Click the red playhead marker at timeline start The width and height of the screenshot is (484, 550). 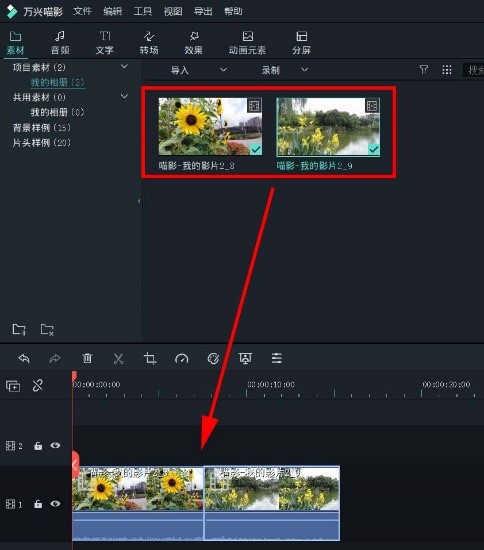tap(74, 377)
